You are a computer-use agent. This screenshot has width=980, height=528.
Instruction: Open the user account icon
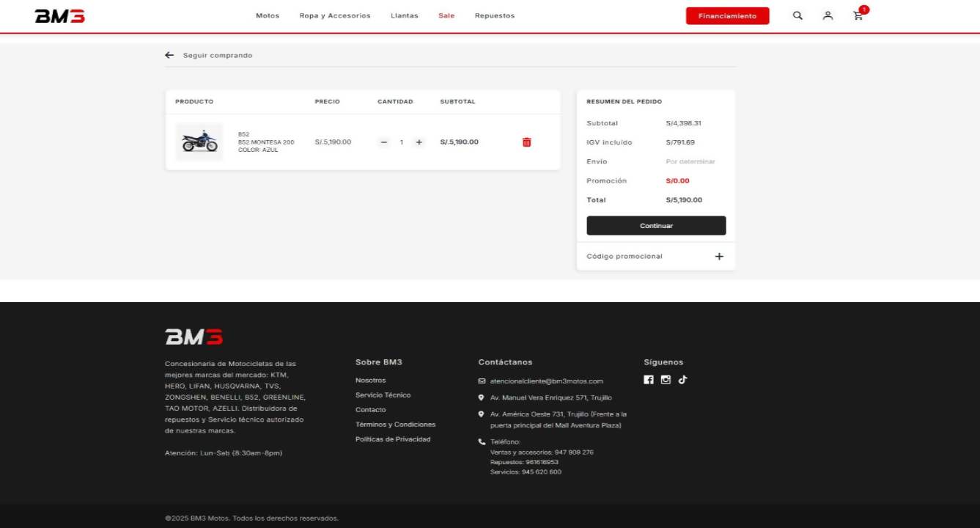coord(828,15)
